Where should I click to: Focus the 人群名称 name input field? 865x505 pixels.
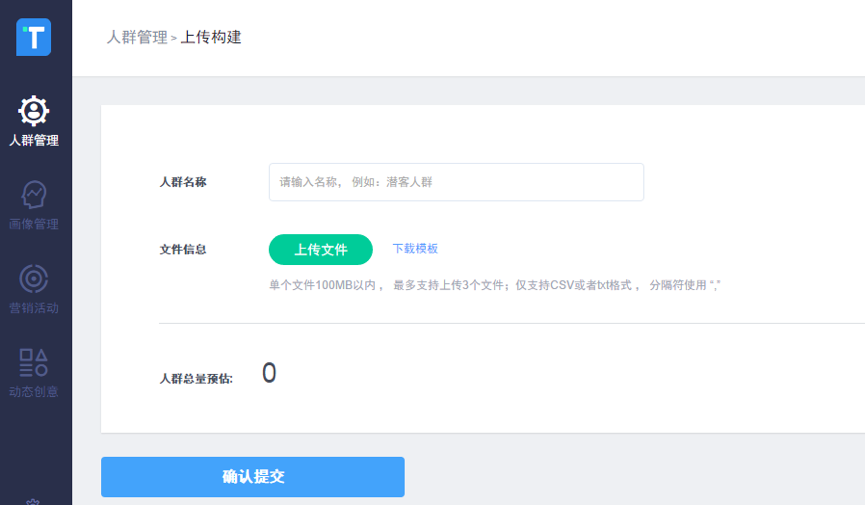pos(456,182)
